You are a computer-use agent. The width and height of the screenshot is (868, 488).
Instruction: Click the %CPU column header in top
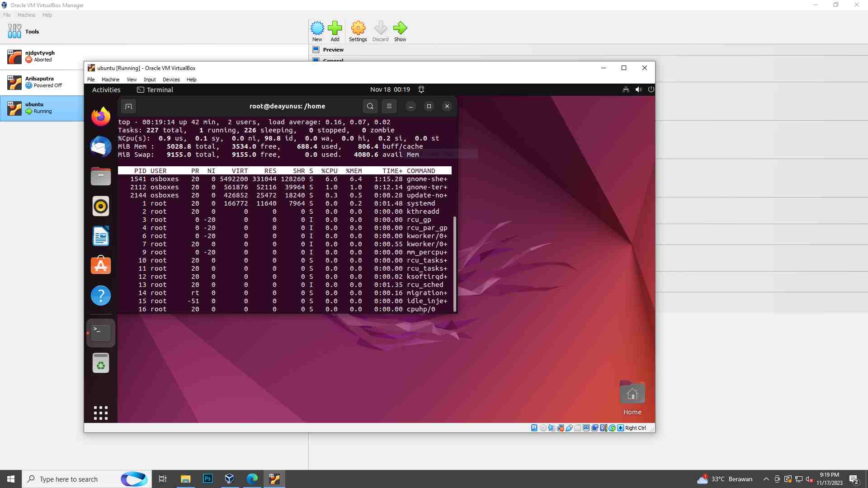tap(330, 171)
